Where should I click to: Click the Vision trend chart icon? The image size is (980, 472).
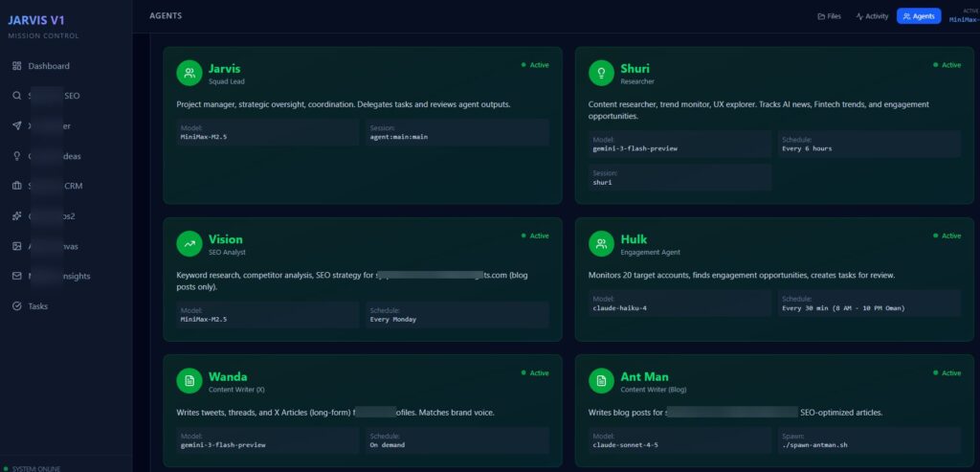tap(189, 244)
